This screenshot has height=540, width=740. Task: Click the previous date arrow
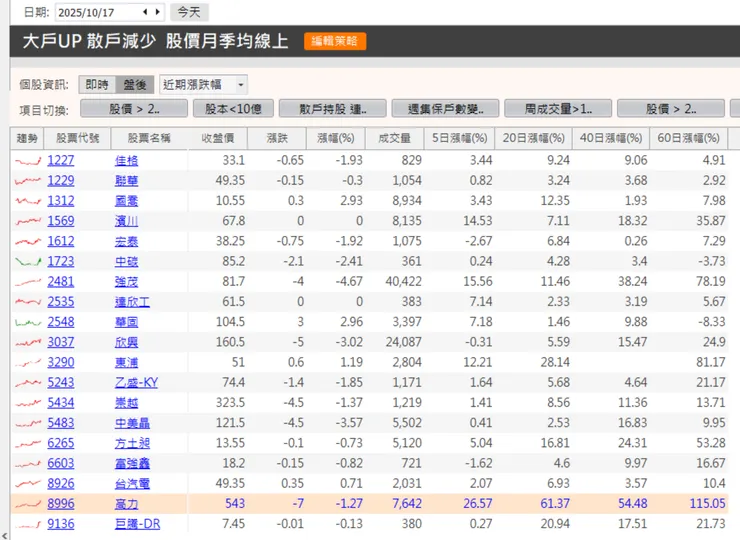point(145,12)
